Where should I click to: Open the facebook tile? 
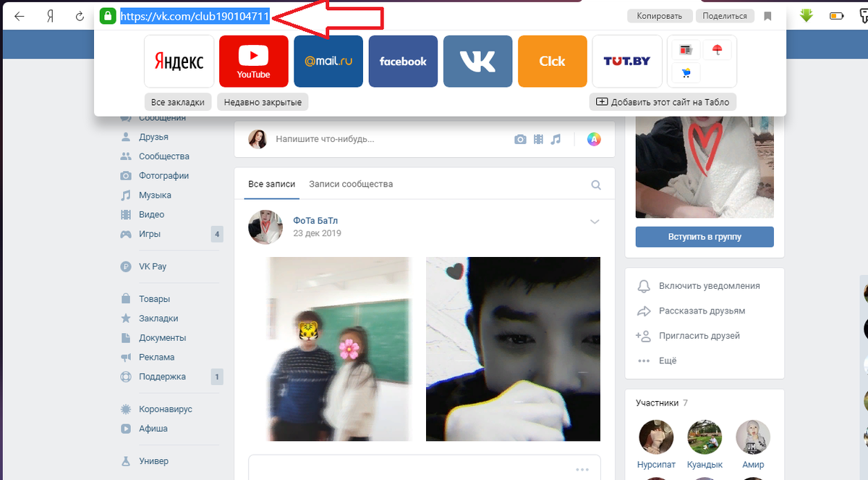click(x=403, y=62)
